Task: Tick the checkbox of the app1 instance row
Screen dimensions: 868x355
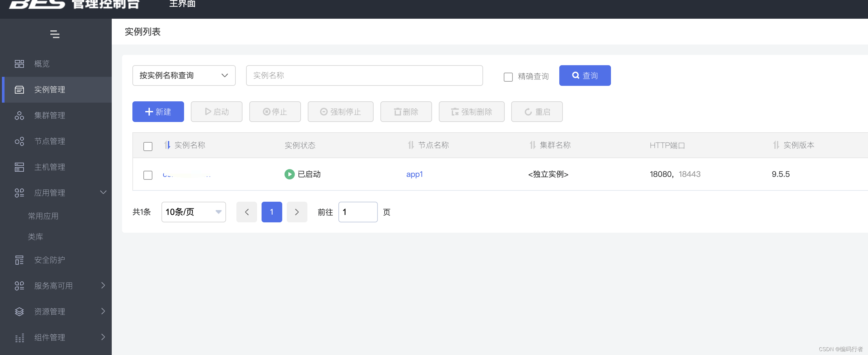Action: [x=148, y=175]
